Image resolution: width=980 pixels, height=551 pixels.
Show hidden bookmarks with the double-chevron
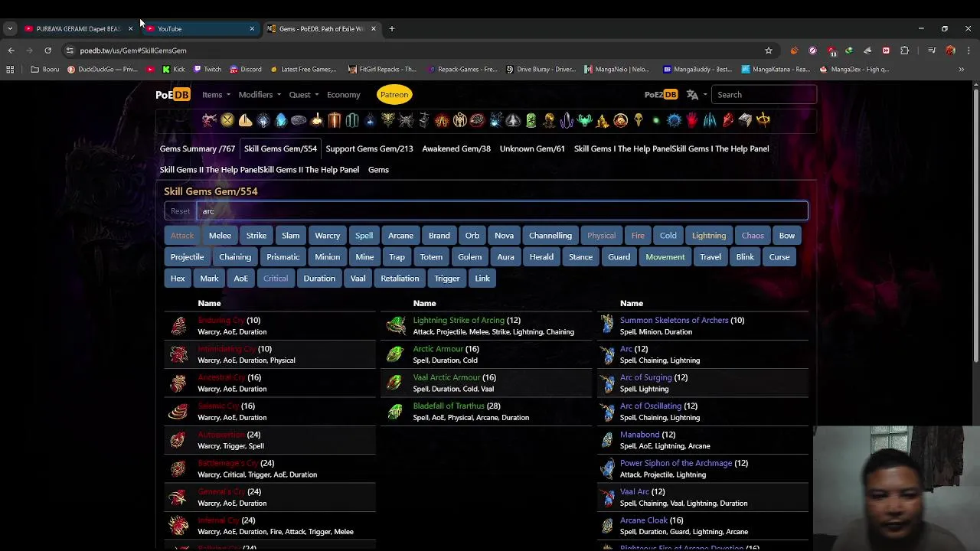[961, 69]
